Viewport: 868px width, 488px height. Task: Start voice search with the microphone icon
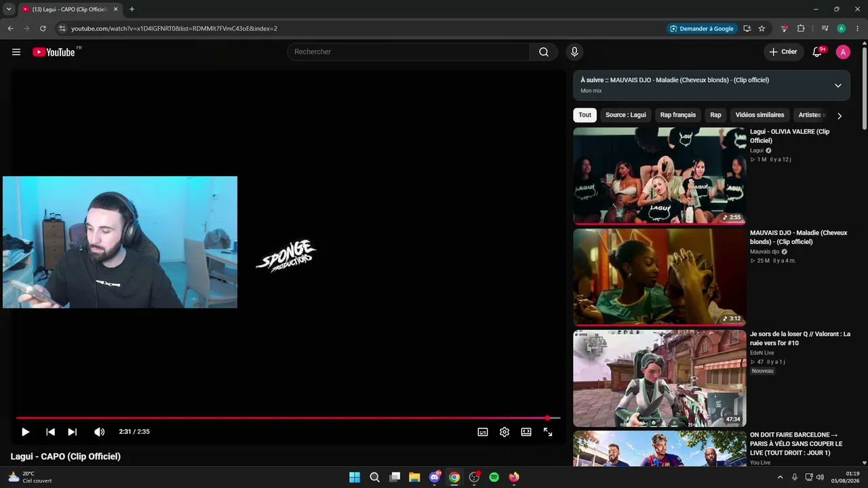574,52
